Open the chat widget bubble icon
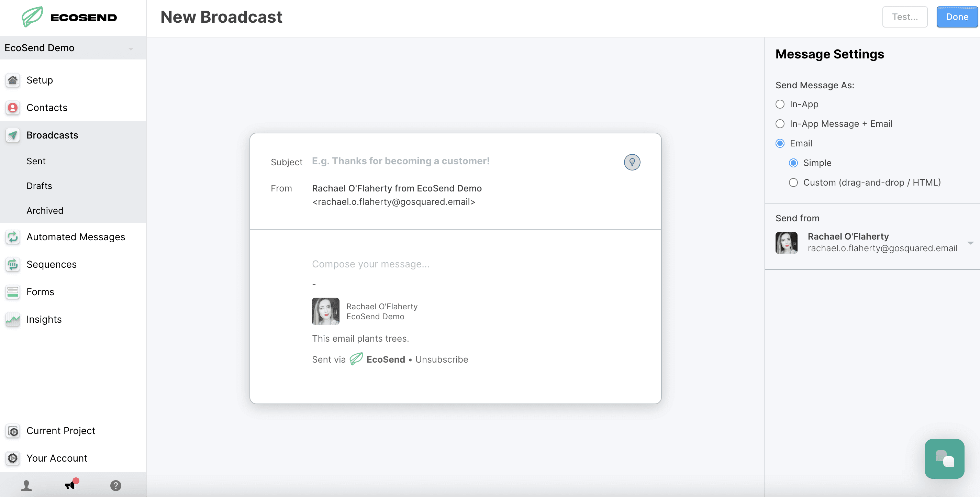Image resolution: width=980 pixels, height=497 pixels. pyautogui.click(x=944, y=458)
